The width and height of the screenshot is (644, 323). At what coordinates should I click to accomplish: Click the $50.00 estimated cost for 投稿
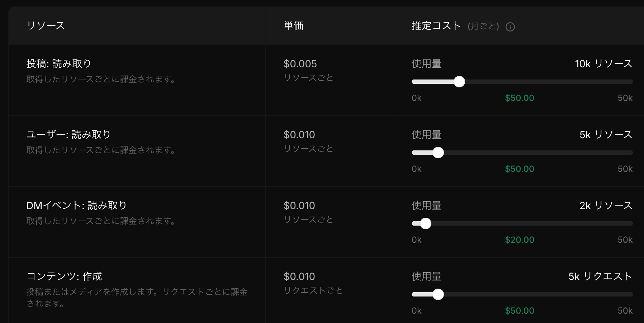click(x=520, y=98)
